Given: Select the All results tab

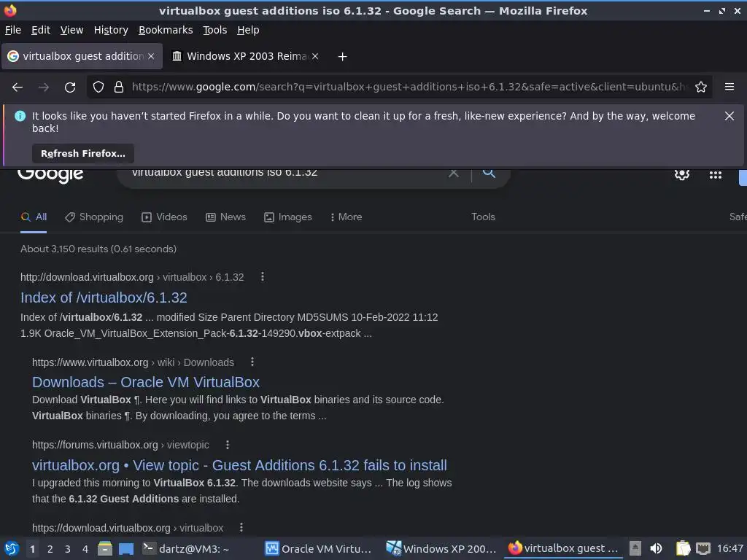Looking at the screenshot, I should [x=34, y=217].
